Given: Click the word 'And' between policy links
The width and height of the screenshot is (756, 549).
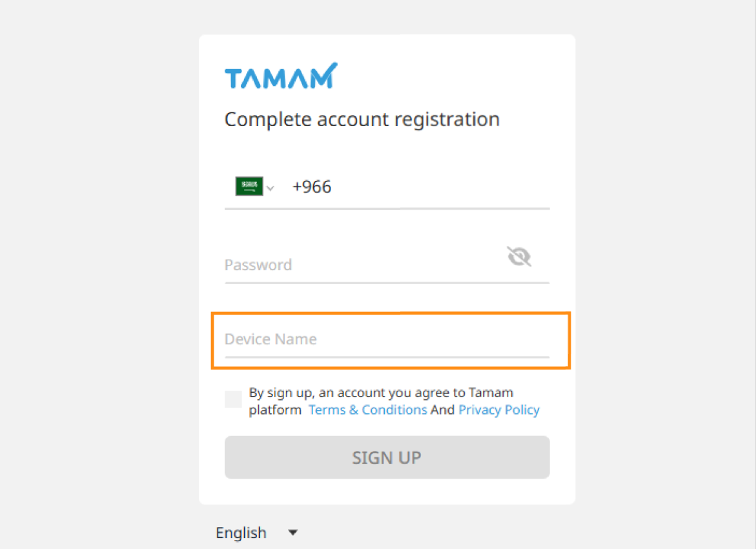Looking at the screenshot, I should tap(443, 409).
